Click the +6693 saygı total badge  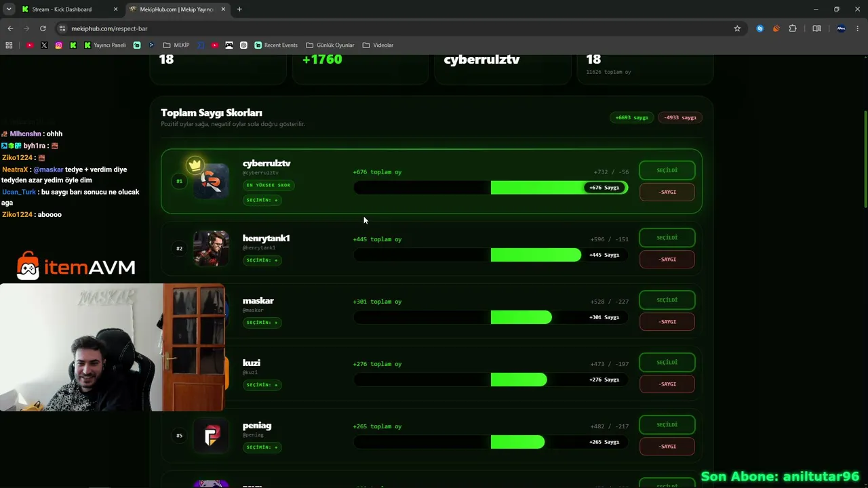(632, 117)
